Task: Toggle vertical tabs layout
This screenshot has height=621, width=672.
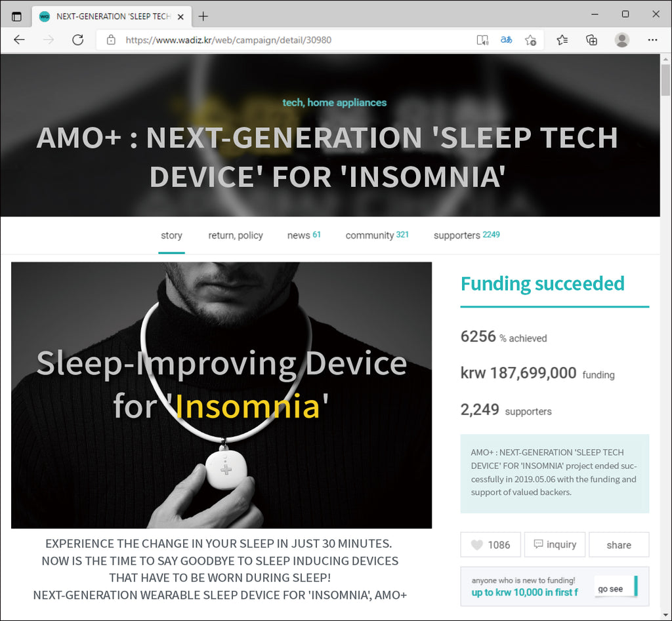Action: coord(15,16)
